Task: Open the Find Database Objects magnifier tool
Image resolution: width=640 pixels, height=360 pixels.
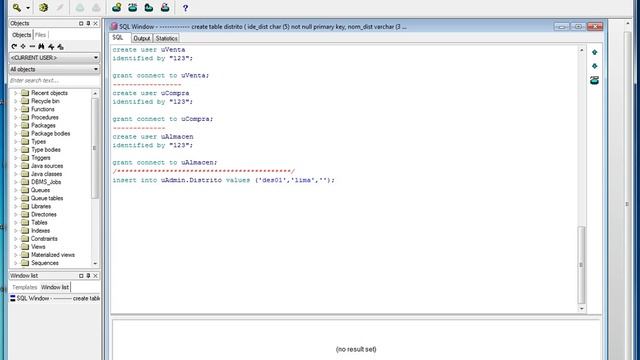Action: click(x=17, y=7)
